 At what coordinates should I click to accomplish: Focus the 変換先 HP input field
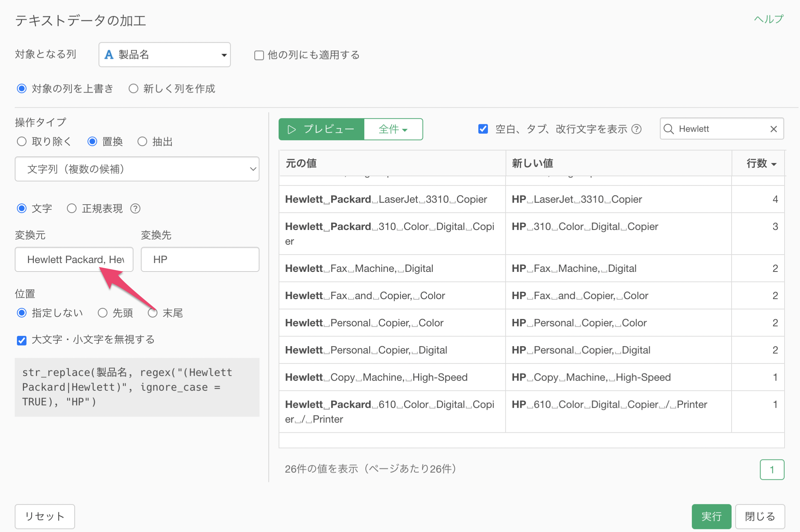point(200,259)
